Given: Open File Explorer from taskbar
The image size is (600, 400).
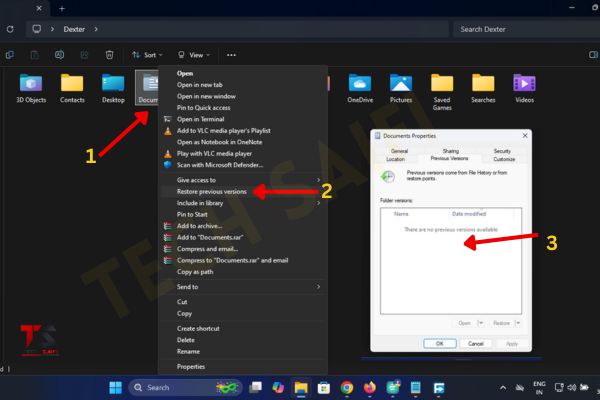Looking at the screenshot, I should tap(301, 387).
